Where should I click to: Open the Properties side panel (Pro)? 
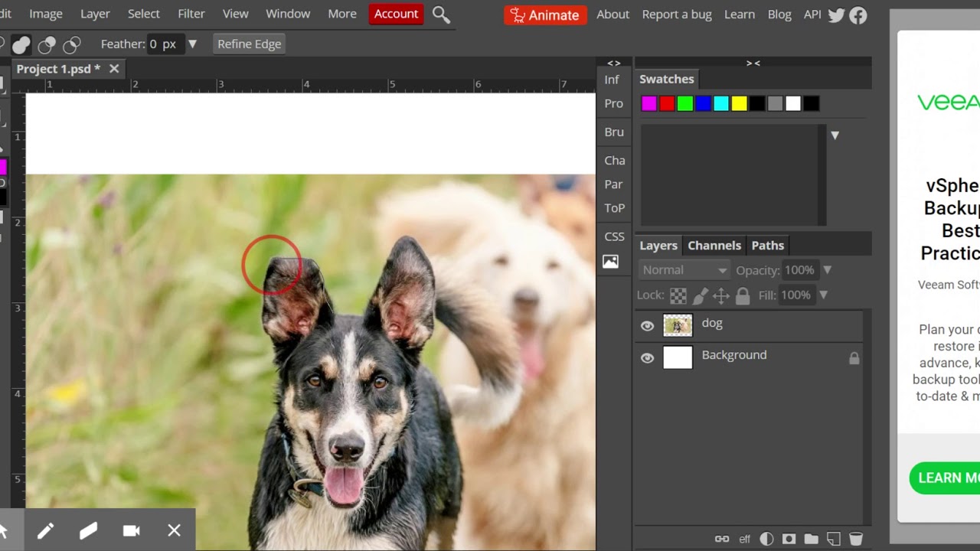coord(614,103)
